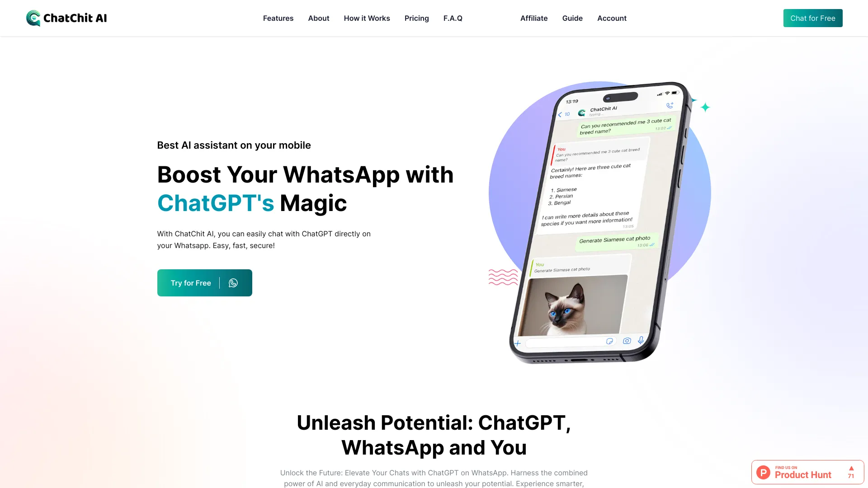Click the Features navigation menu item
Image resolution: width=868 pixels, height=488 pixels.
tap(278, 18)
